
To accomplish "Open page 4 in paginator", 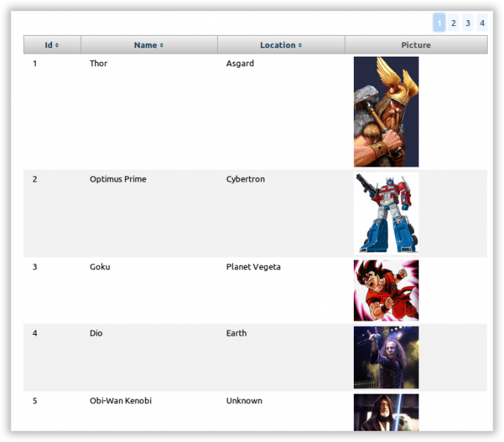I will point(482,23).
